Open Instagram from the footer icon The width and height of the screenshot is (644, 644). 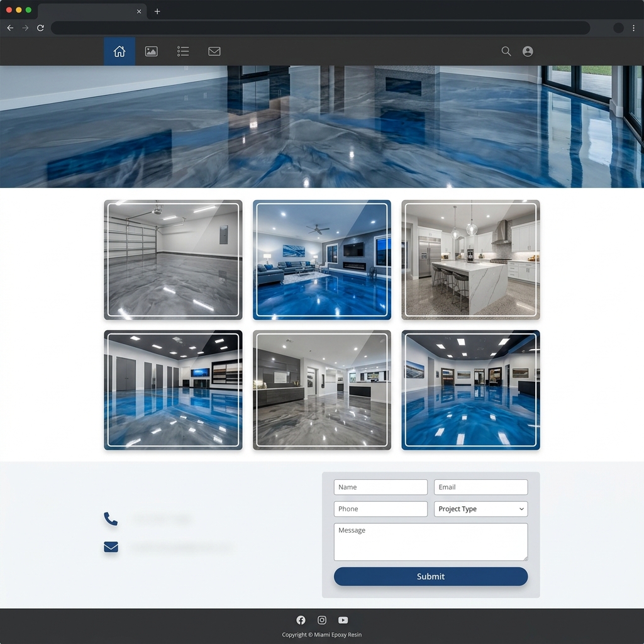[322, 620]
